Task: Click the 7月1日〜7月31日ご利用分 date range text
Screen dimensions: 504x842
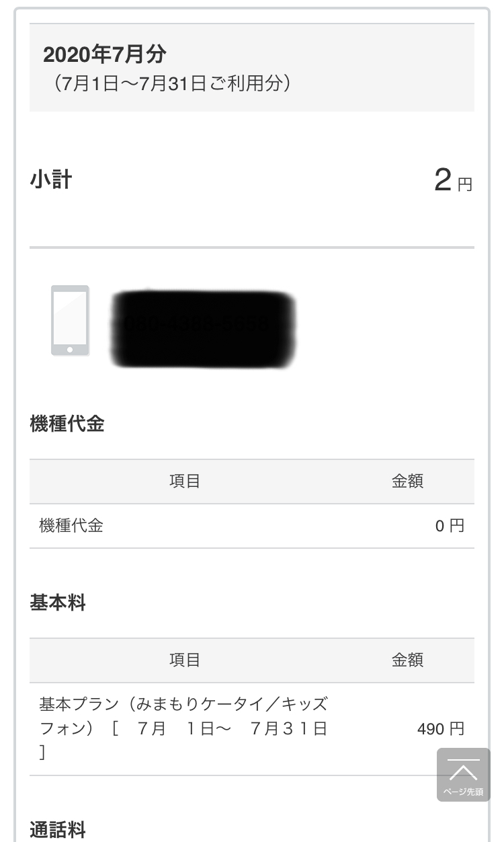Action: [172, 85]
